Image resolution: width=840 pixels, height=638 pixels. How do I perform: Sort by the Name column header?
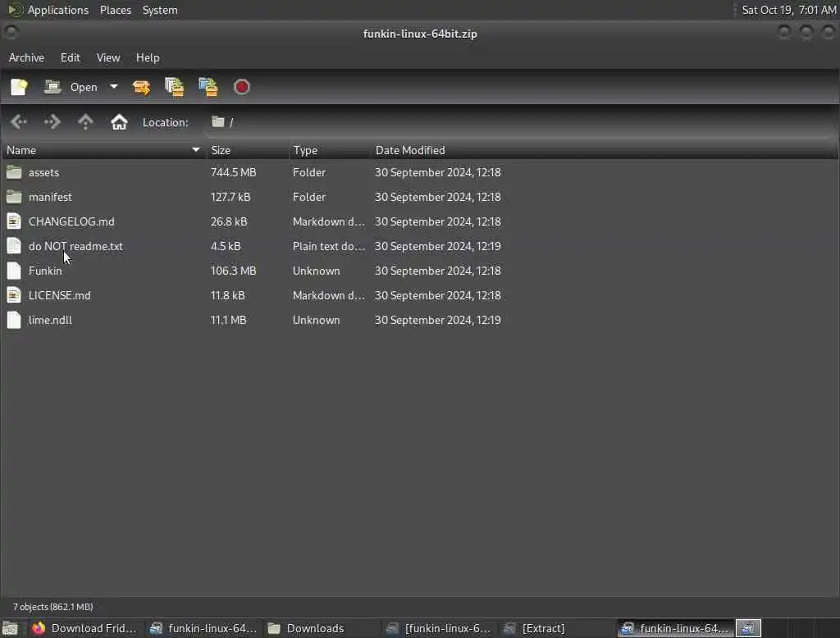[x=103, y=151]
